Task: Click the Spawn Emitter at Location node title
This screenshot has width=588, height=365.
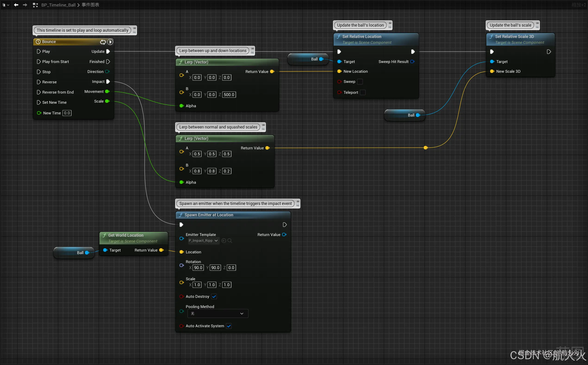Action: tap(209, 215)
